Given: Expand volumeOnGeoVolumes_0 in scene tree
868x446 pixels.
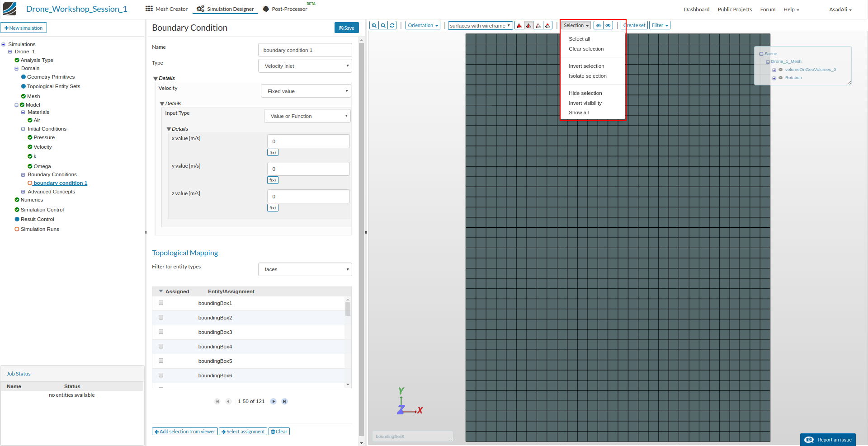Looking at the screenshot, I should 774,70.
